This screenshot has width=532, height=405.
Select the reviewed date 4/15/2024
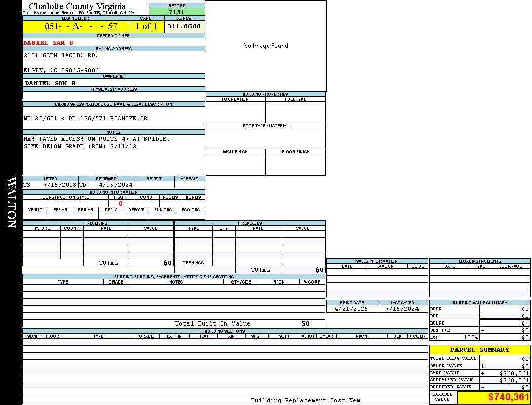pos(116,185)
